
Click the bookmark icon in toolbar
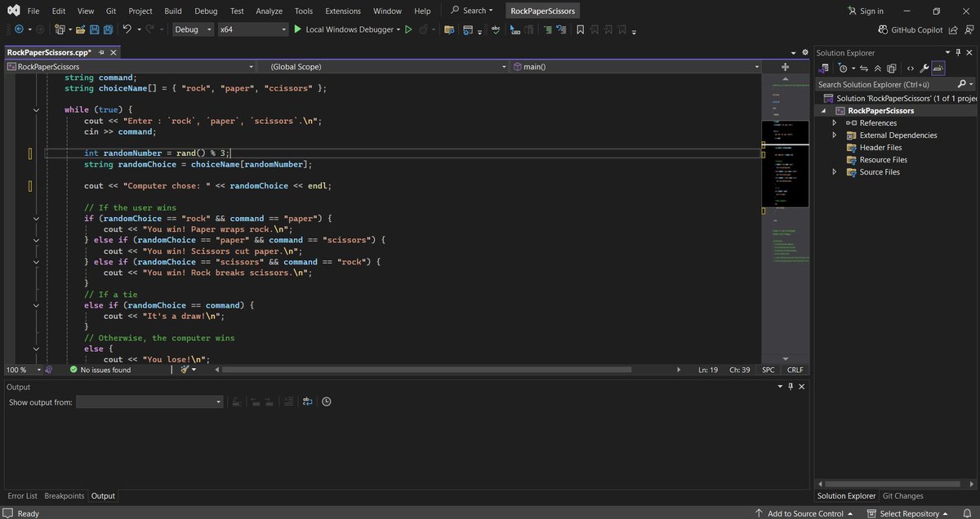[580, 29]
